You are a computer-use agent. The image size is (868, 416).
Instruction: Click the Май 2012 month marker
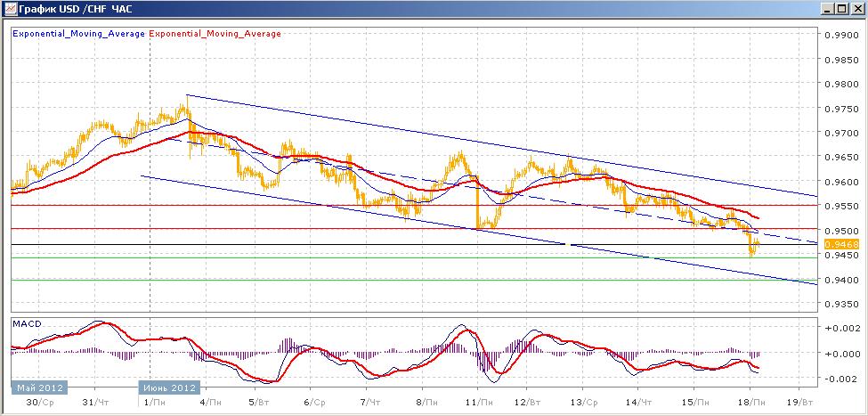(x=39, y=387)
